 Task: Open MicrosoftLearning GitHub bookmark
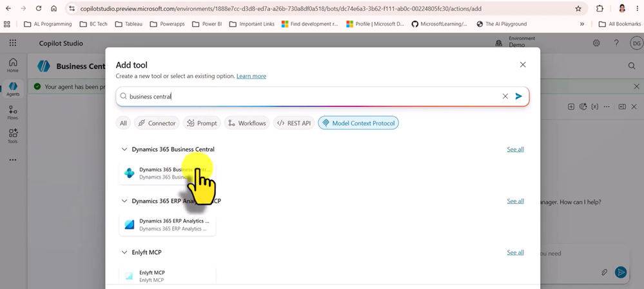(x=439, y=25)
